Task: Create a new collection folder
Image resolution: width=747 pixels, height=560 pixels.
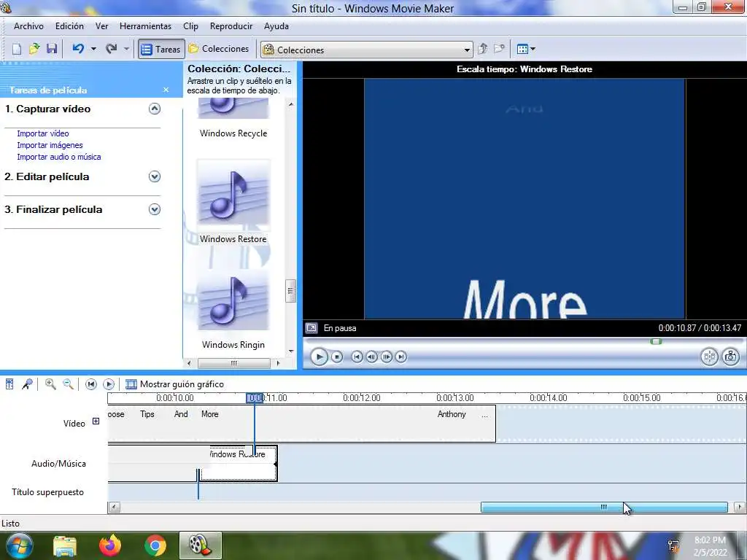Action: tap(499, 49)
